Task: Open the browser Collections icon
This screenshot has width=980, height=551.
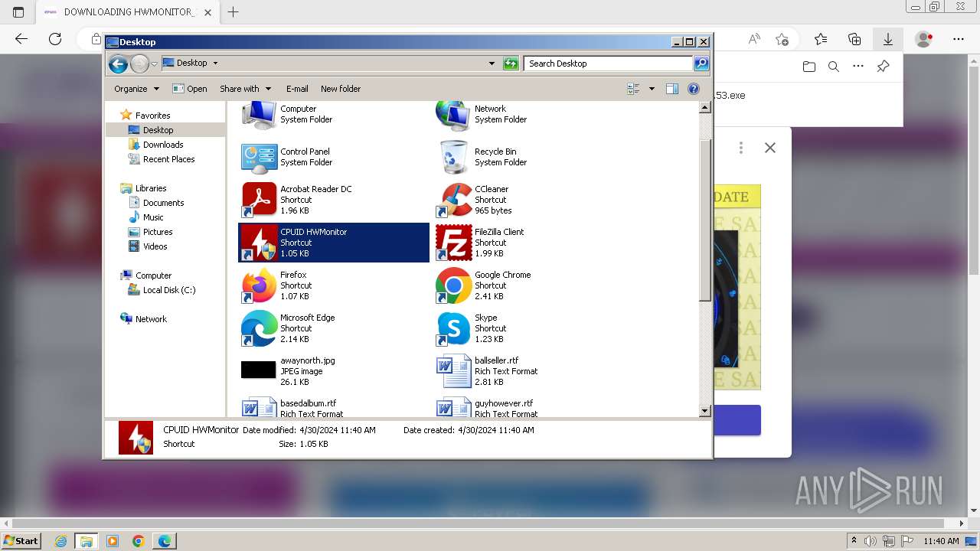Action: [x=854, y=39]
